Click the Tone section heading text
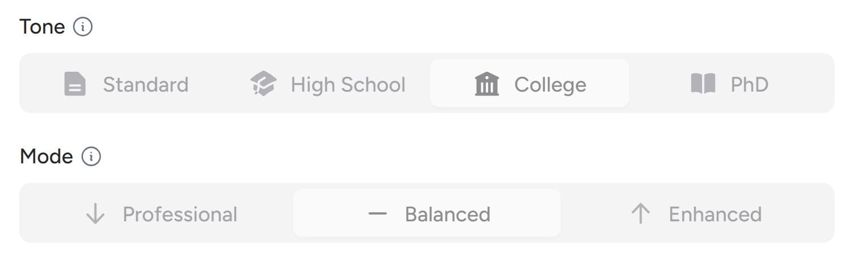This screenshot has height=268, width=868. [43, 27]
